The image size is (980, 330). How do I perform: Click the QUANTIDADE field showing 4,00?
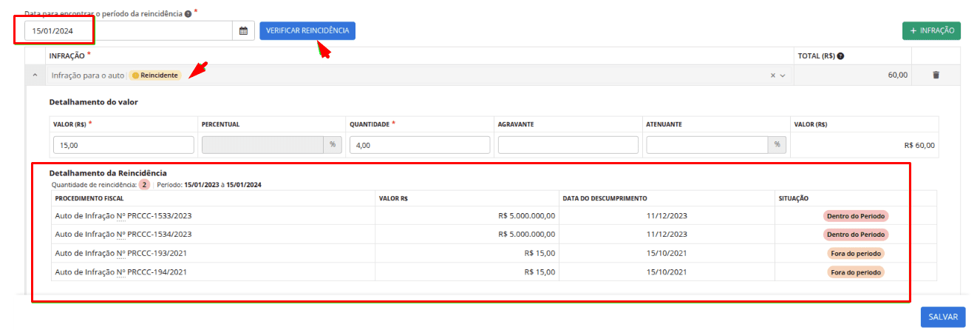coord(419,145)
